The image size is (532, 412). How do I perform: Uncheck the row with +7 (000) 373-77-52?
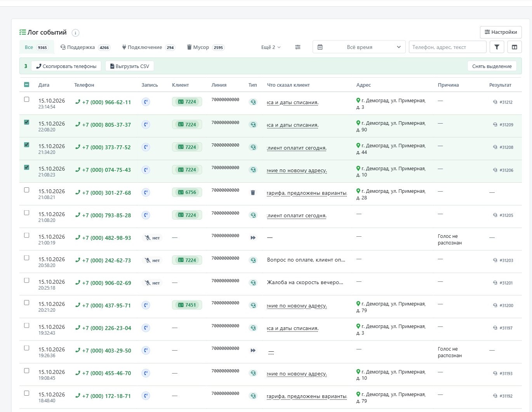[x=26, y=145]
